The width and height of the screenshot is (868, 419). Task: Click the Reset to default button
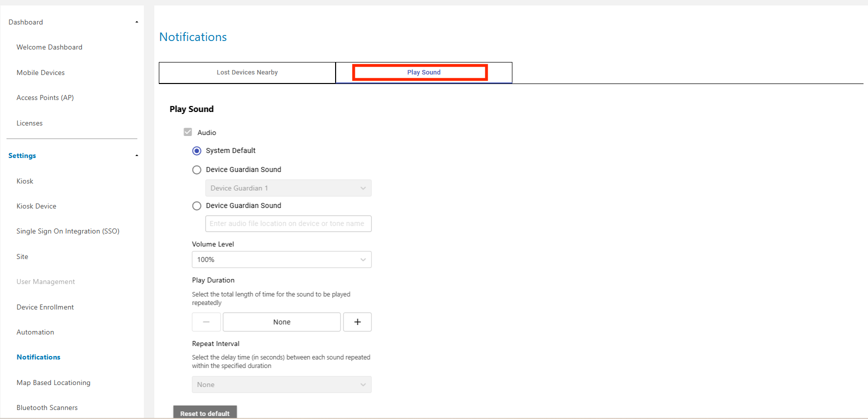point(205,413)
